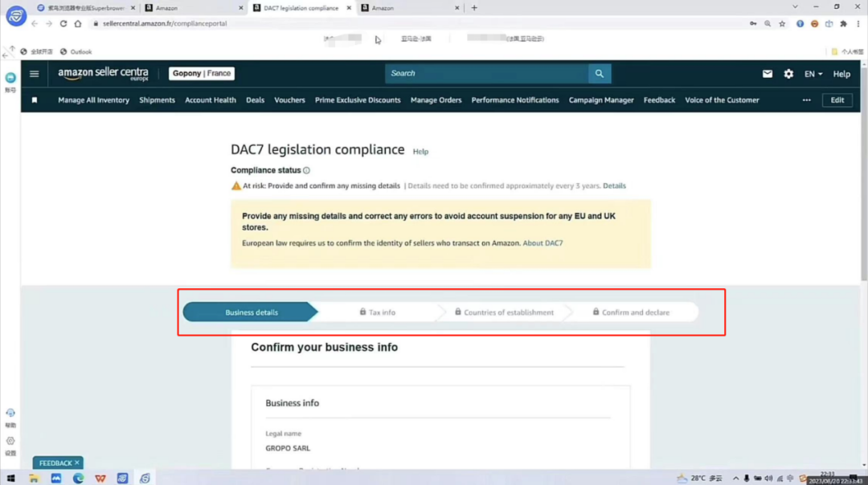Click Help in the top header
The image size is (868, 485).
[x=841, y=74]
